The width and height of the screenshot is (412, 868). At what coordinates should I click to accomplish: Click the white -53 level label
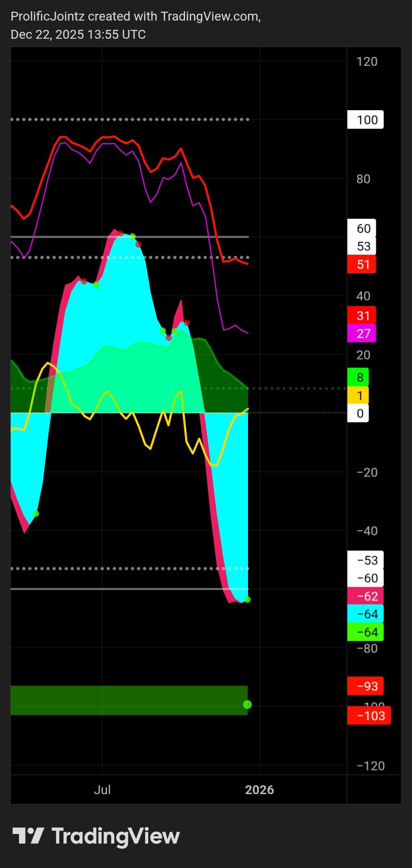click(x=365, y=560)
